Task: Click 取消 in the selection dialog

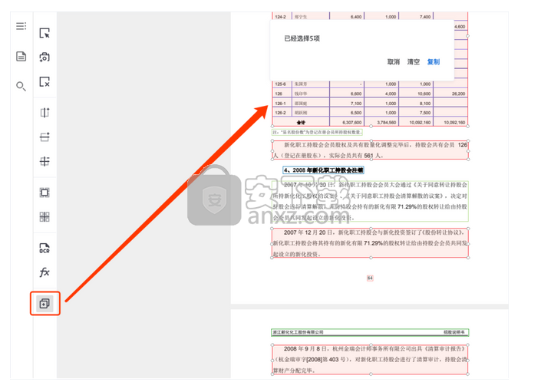Action: point(394,61)
